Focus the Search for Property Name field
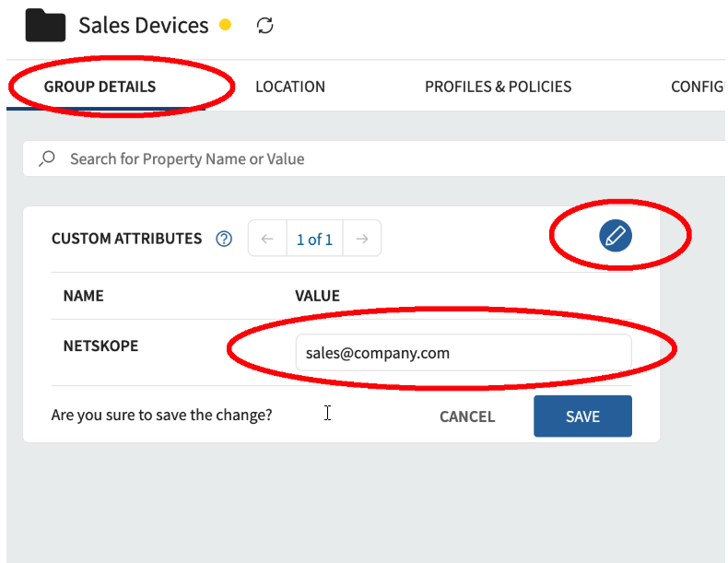 tap(374, 158)
